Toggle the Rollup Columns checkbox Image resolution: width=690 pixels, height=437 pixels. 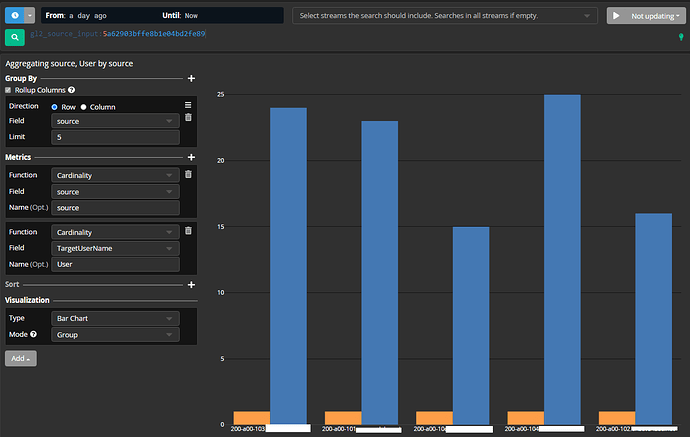8,90
